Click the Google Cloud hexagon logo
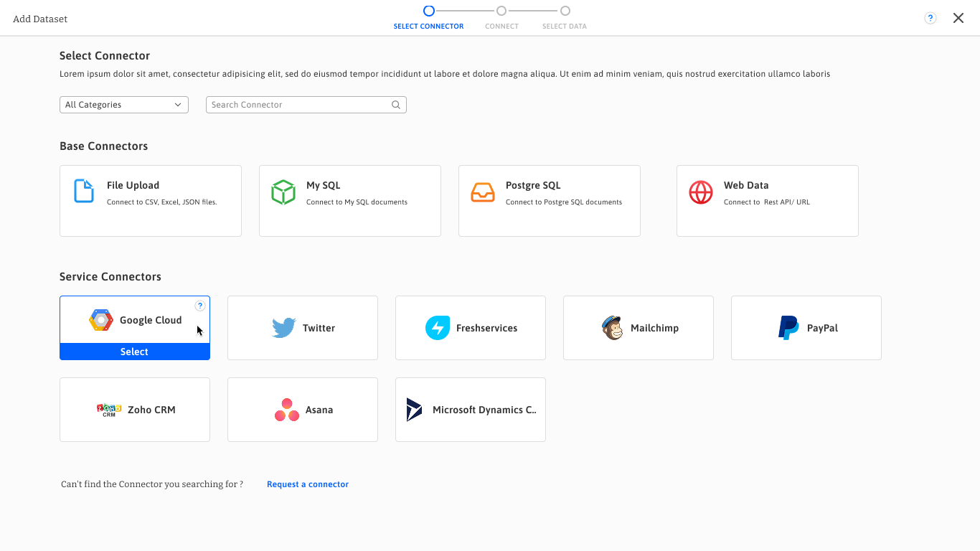 pyautogui.click(x=101, y=320)
